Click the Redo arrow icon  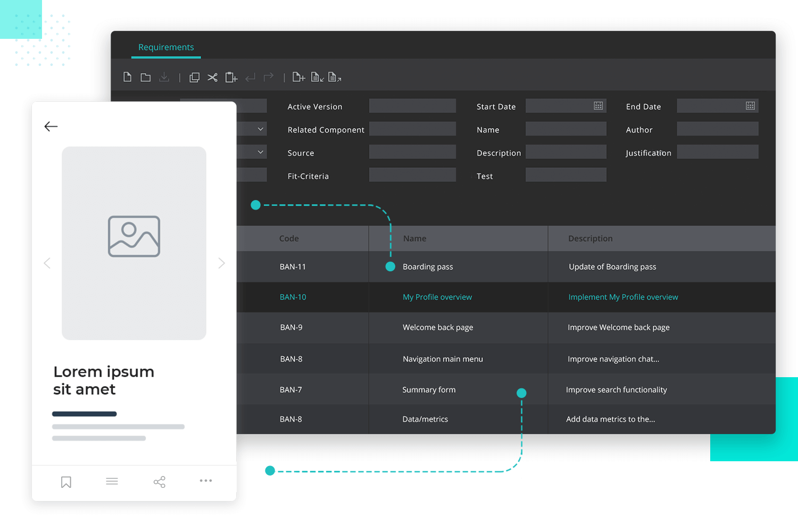point(269,77)
